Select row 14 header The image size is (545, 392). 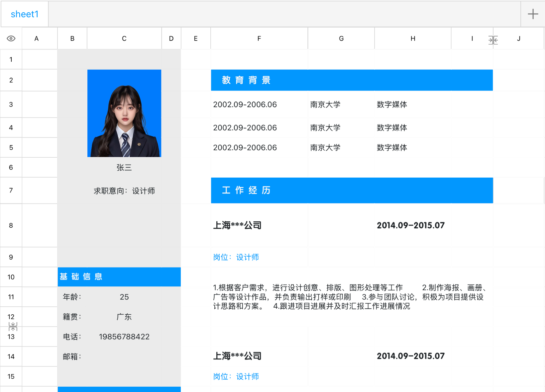[11, 356]
